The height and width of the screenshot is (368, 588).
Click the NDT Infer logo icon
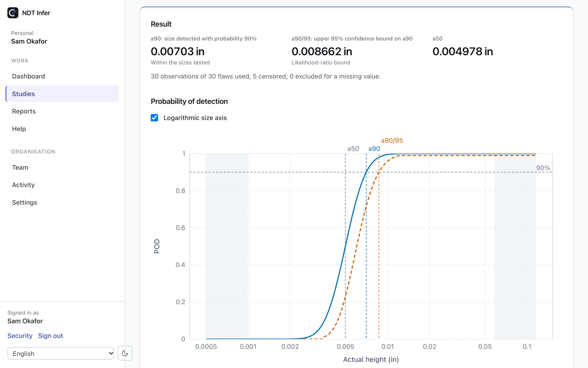click(x=13, y=13)
